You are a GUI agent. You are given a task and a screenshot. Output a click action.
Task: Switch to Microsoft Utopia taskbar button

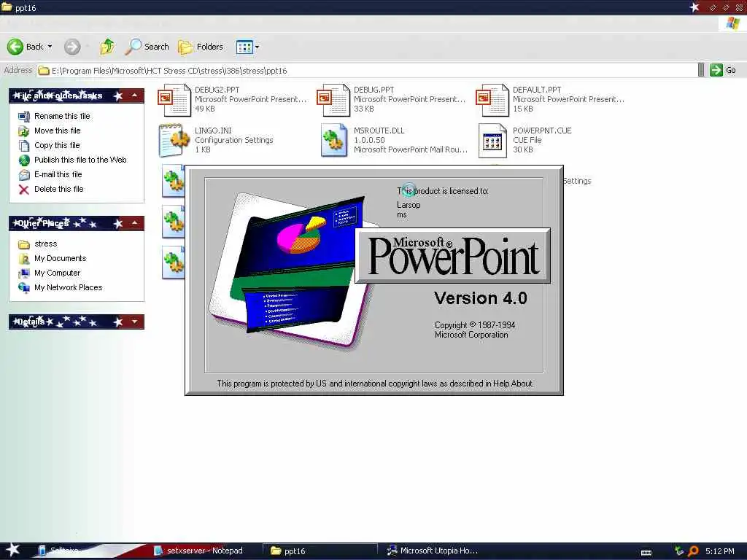[x=433, y=551]
